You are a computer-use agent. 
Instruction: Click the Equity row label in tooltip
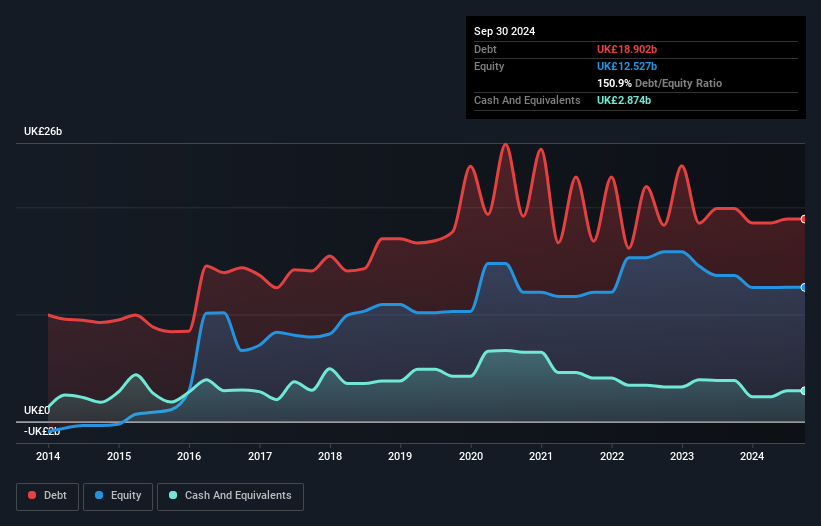(489, 66)
